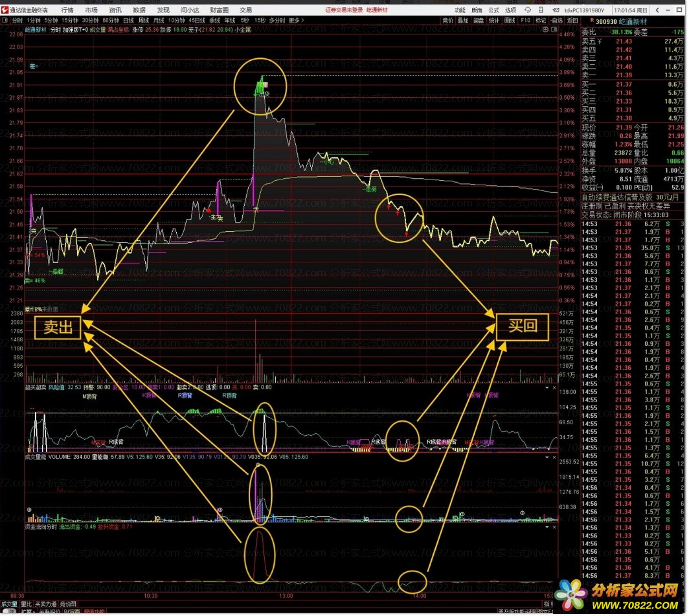Select the 竞价图 bottom tab
This screenshot has width=689, height=616.
(67, 604)
